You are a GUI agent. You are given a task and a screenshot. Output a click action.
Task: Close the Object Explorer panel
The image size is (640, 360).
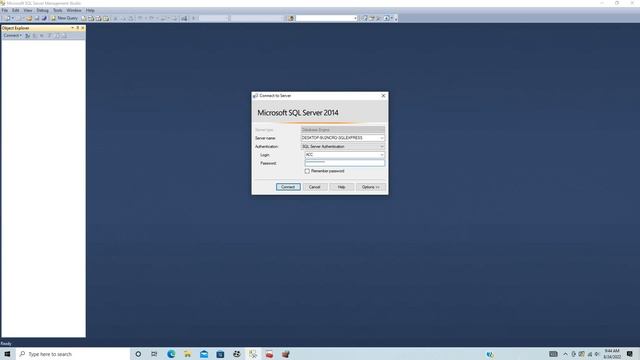click(83, 28)
